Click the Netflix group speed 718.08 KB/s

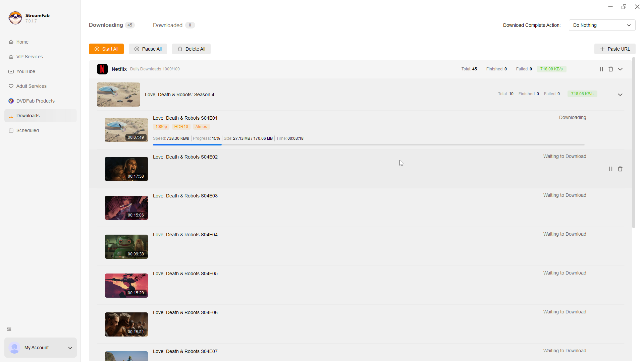click(x=551, y=69)
